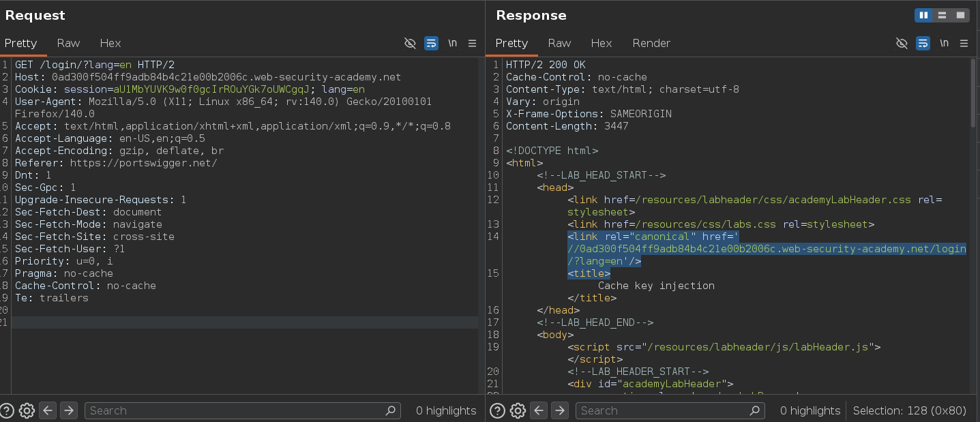
Task: Click the 'Response' panel title
Action: coord(531,15)
